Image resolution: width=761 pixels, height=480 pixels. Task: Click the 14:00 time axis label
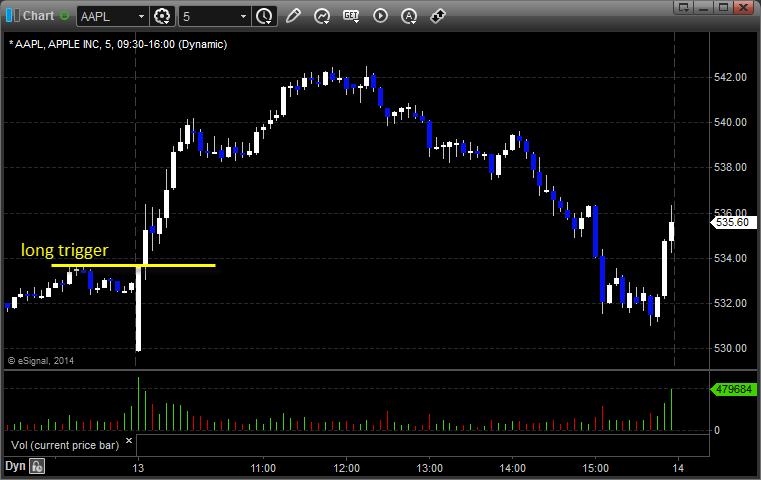pos(513,468)
